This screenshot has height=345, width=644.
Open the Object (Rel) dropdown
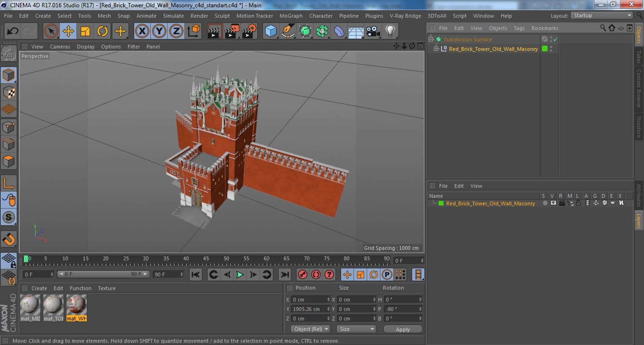pos(311,329)
